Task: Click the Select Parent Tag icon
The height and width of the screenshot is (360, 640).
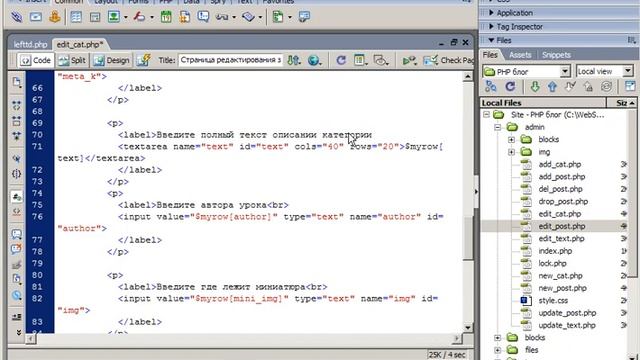Action: [16, 158]
